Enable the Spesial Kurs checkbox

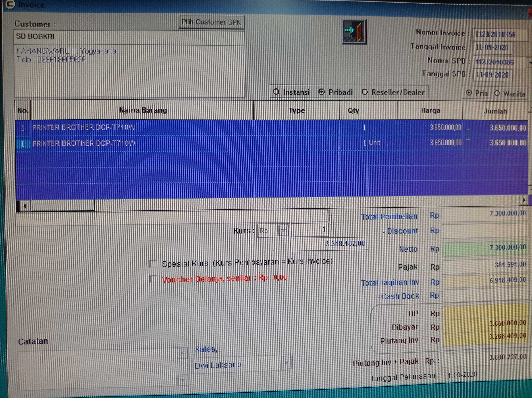click(153, 264)
